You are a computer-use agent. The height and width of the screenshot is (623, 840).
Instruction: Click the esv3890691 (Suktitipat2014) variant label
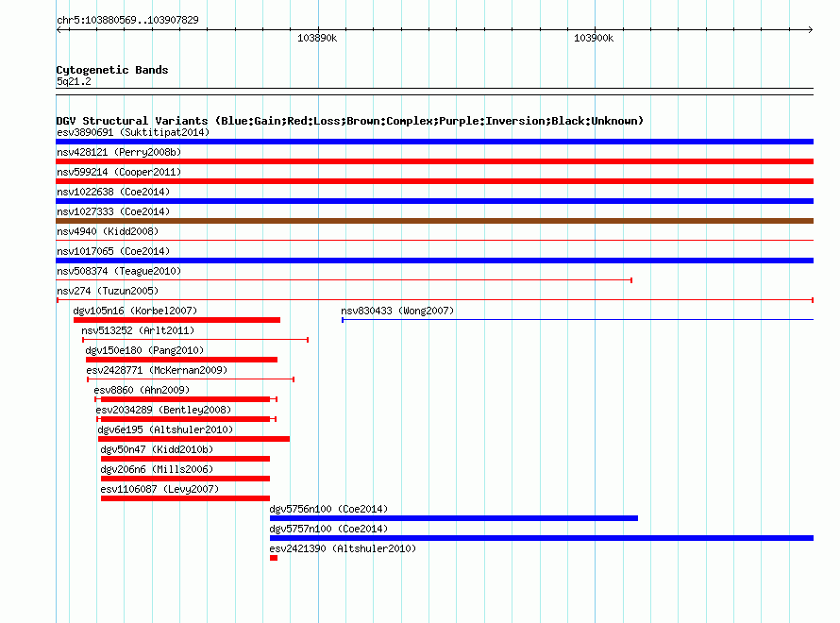point(133,132)
